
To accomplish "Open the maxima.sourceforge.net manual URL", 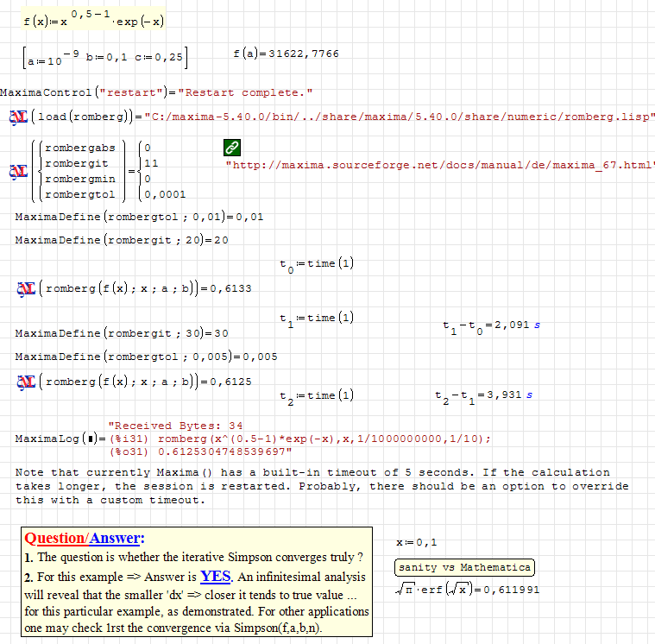I will 439,165.
